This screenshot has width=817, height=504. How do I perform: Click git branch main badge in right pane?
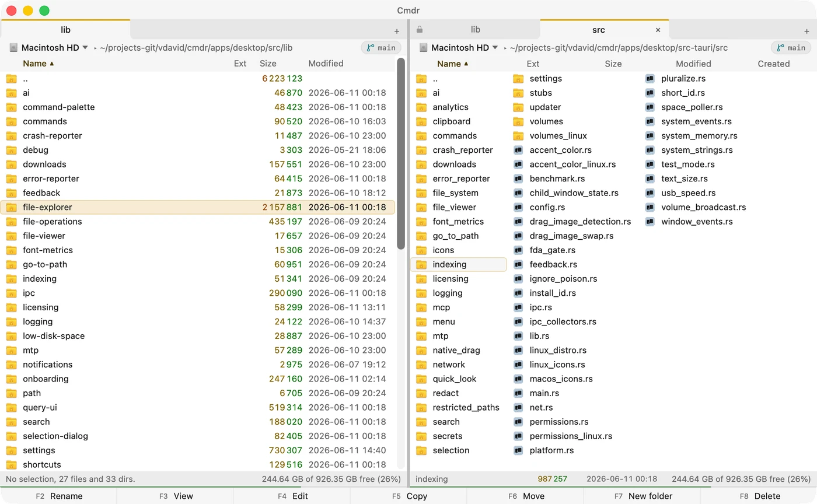(x=791, y=48)
